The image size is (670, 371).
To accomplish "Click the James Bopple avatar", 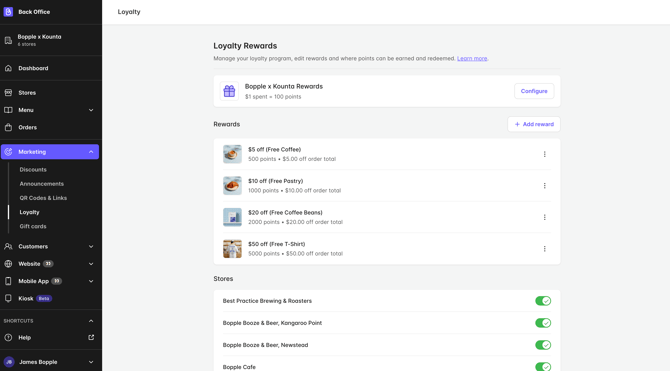I will coord(9,362).
